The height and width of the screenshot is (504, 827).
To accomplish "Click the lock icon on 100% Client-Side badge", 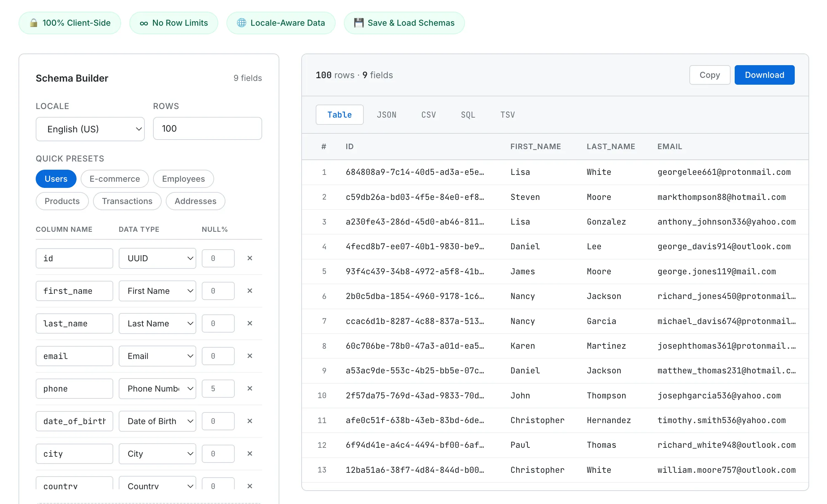I will 34,23.
